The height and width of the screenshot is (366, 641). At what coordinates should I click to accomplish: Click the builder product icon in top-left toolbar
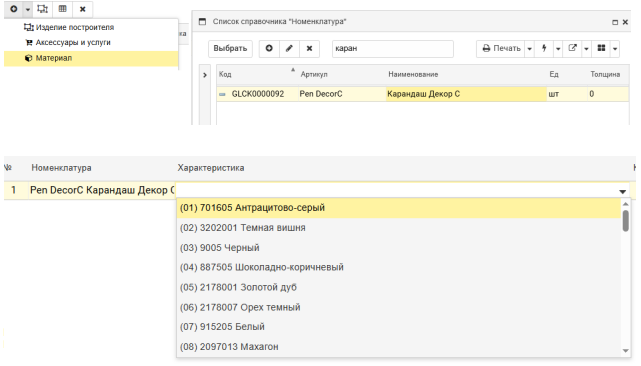(42, 9)
